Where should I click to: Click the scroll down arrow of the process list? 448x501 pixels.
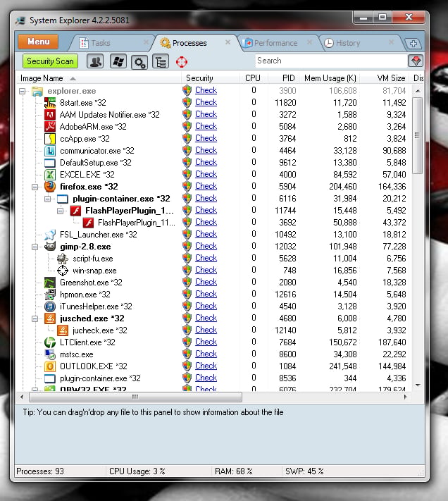click(x=418, y=385)
